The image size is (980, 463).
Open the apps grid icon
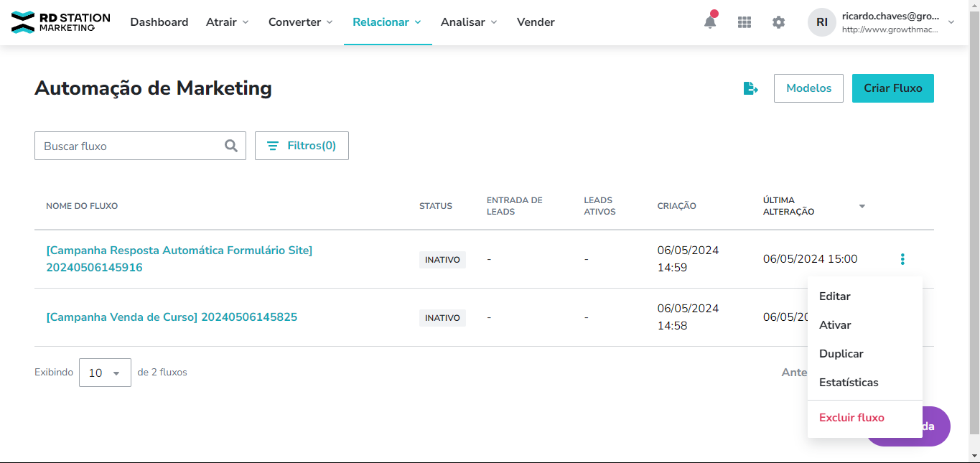745,22
